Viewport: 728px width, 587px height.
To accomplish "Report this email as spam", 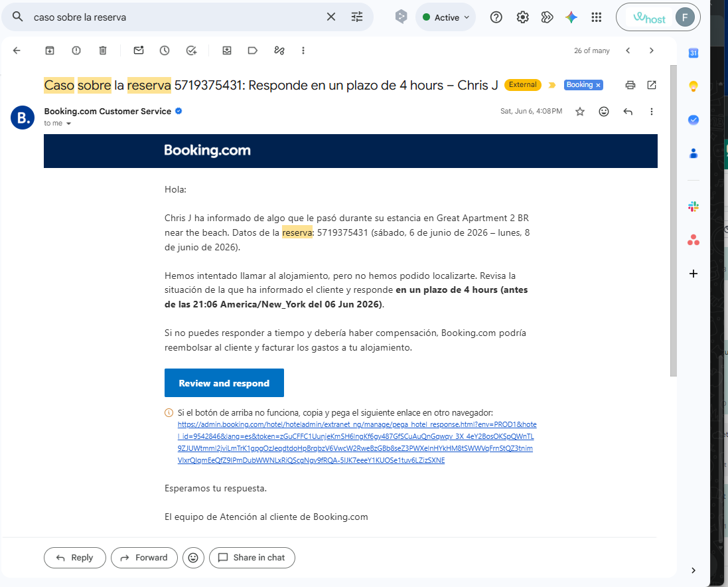I will [x=76, y=50].
